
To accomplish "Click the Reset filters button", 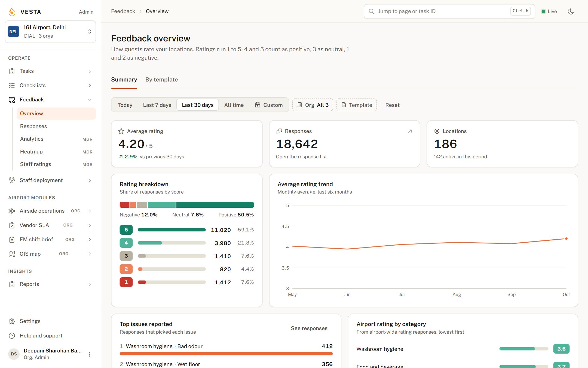I will [x=392, y=105].
